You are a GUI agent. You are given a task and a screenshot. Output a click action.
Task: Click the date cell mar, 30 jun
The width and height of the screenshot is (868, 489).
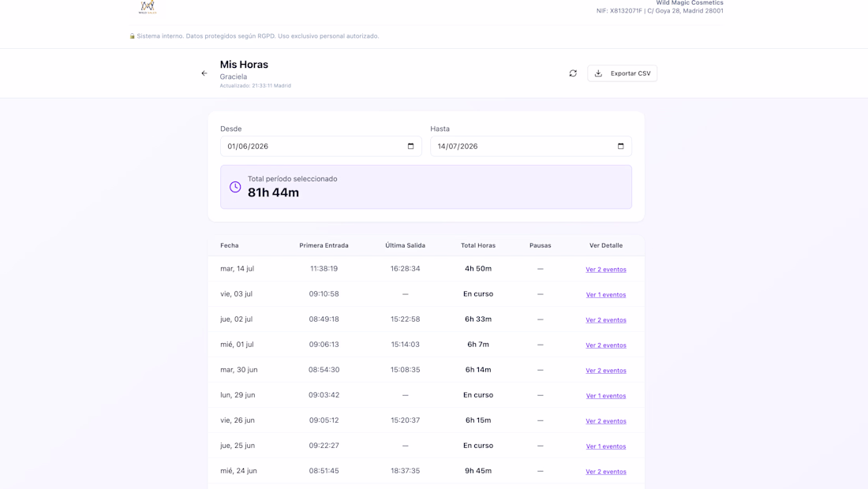238,370
